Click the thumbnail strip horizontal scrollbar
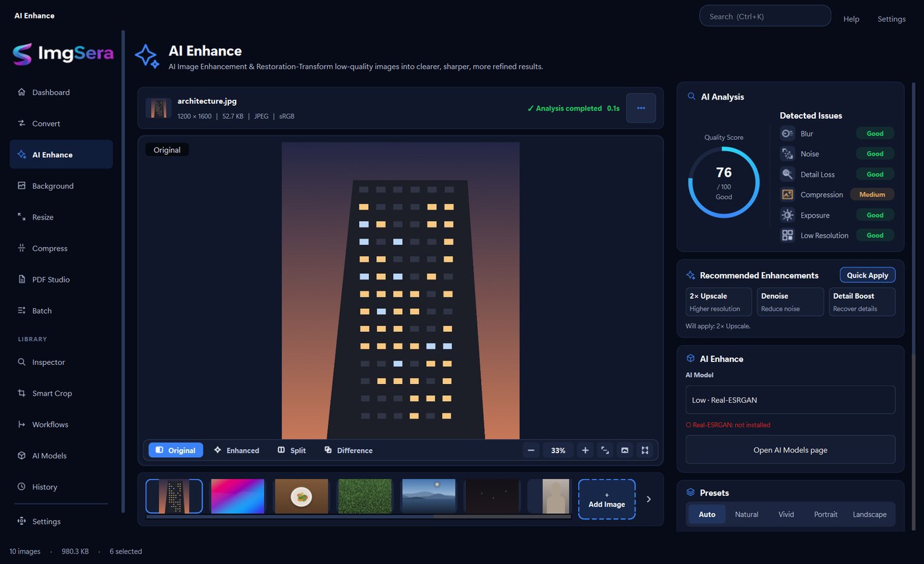This screenshot has height=564, width=924. pyautogui.click(x=358, y=517)
